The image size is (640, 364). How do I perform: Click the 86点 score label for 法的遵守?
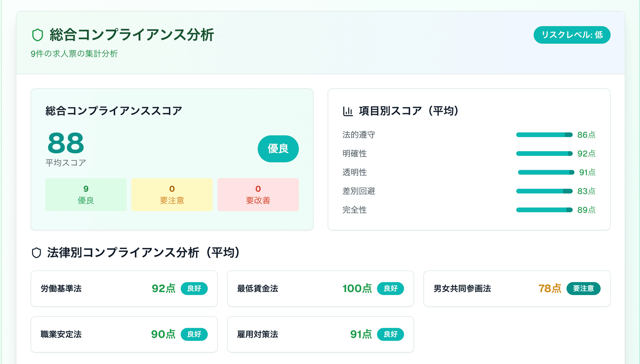pyautogui.click(x=586, y=135)
